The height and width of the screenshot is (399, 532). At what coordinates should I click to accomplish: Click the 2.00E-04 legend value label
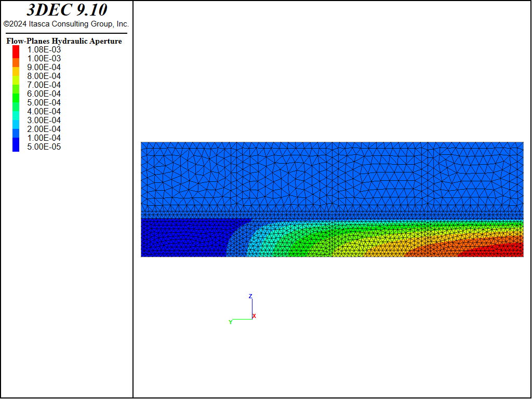[x=44, y=129]
